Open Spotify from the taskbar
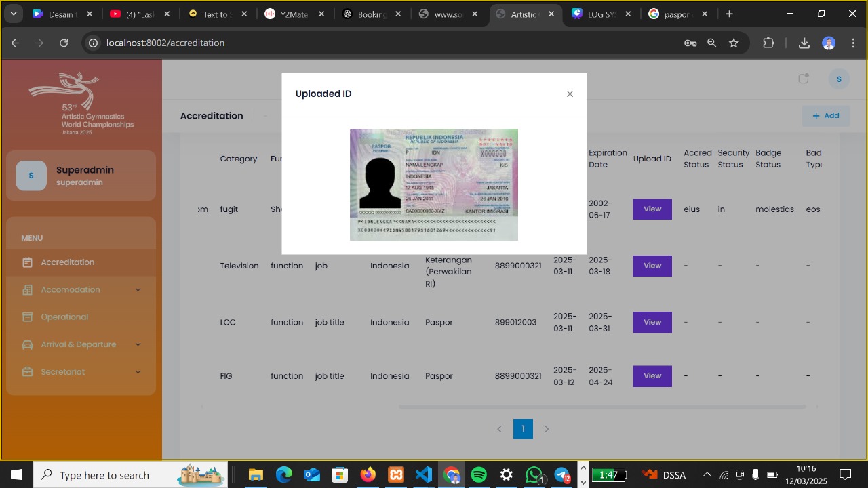 click(479, 474)
